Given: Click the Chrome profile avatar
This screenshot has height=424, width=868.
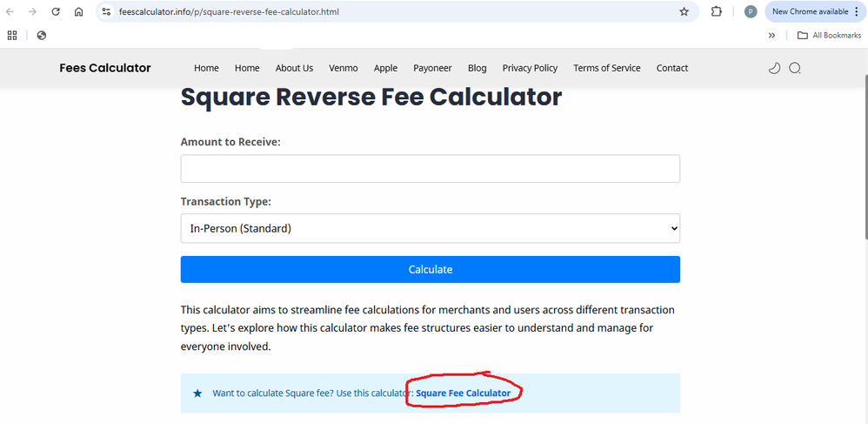Looking at the screenshot, I should [x=751, y=12].
